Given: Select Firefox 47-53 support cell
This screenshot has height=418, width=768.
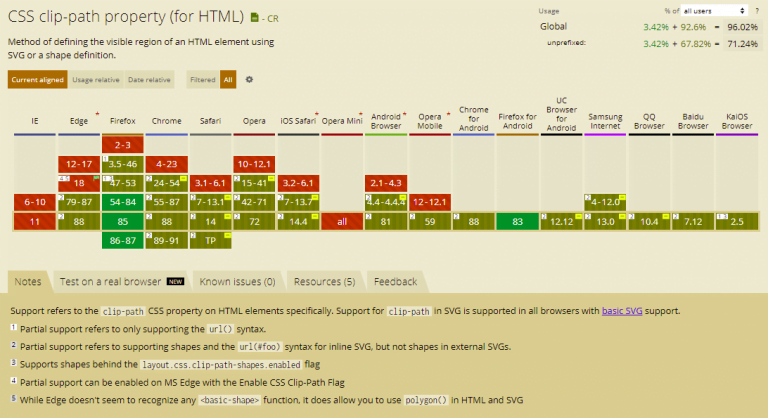Looking at the screenshot, I should click(x=122, y=183).
